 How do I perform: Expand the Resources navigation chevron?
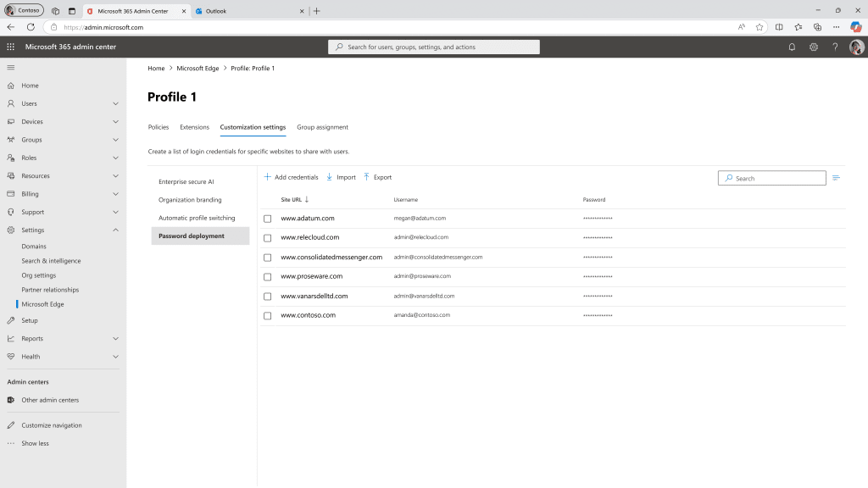pos(115,176)
